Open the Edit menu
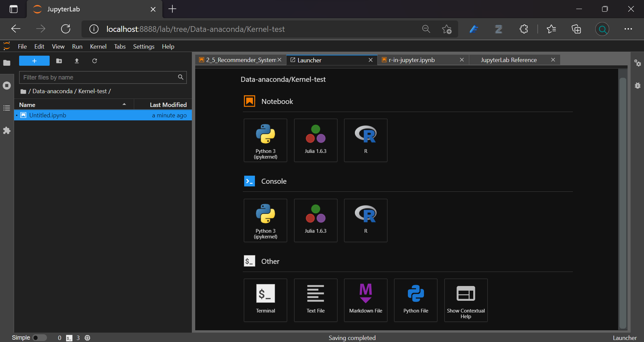The image size is (644, 342). coord(39,46)
